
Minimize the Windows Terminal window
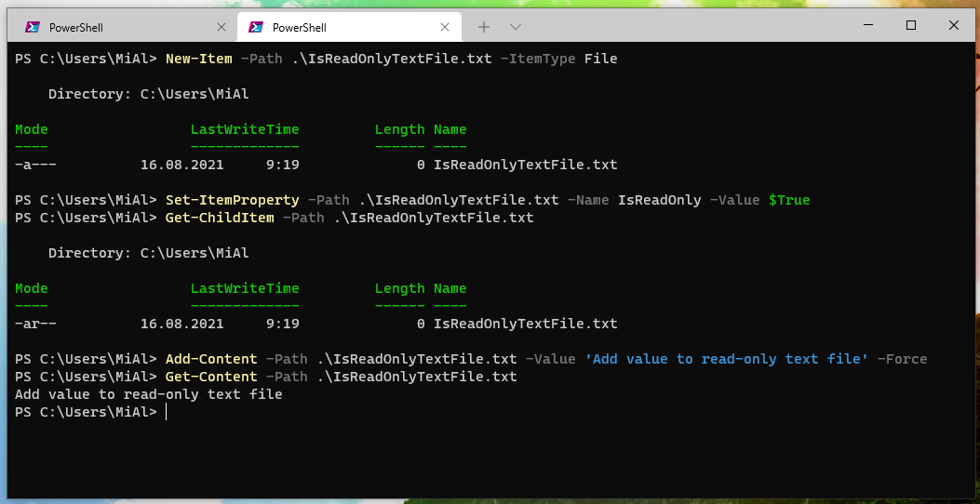(x=867, y=25)
